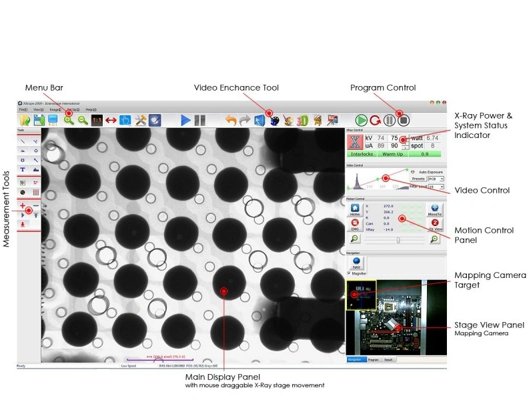529x420 pixels.
Task: Open the wrench and hammer settings icon
Action: [x=140, y=121]
